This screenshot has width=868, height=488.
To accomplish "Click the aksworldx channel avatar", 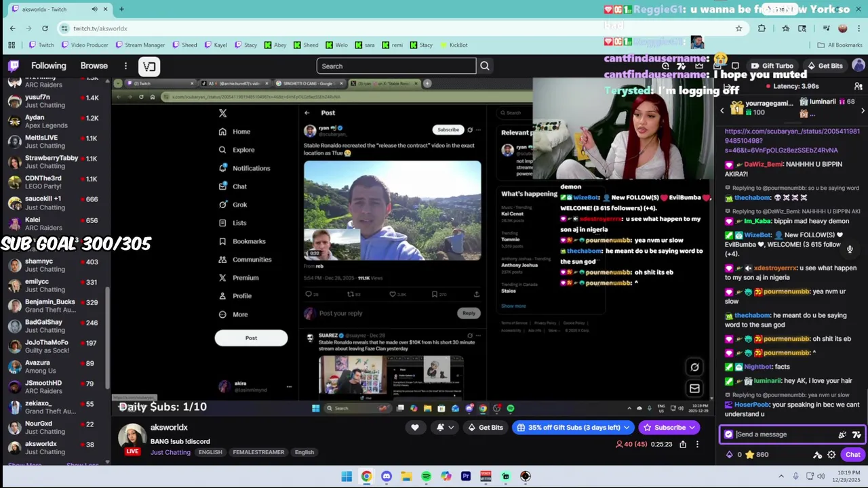I will 132,439.
